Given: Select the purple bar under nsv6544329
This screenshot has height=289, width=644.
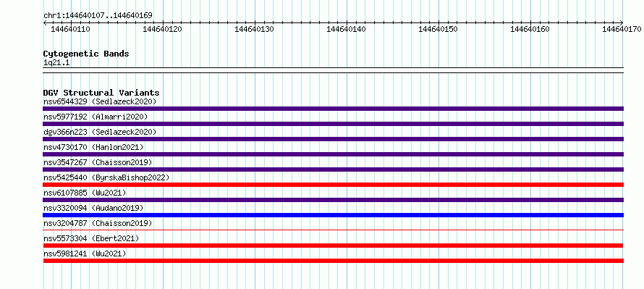Looking at the screenshot, I should [333, 109].
